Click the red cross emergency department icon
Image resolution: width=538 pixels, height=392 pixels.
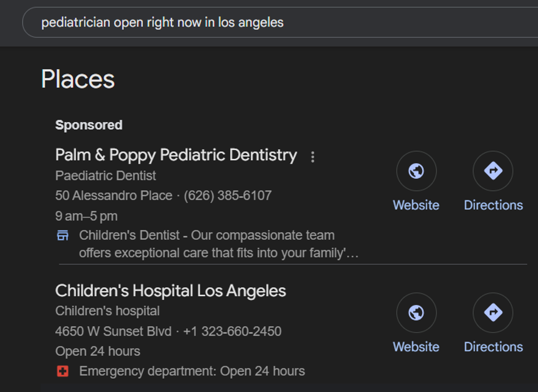[63, 371]
